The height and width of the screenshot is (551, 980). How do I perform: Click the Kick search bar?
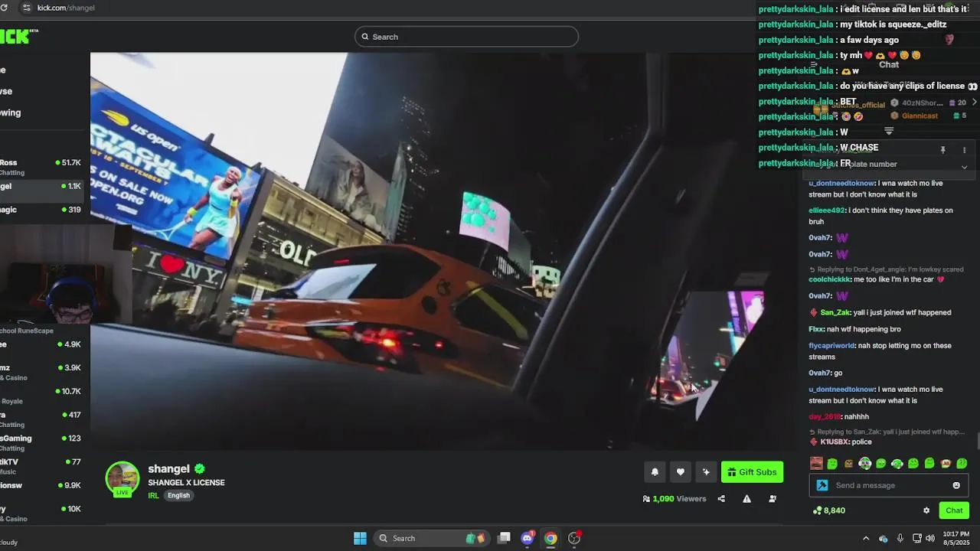(466, 37)
